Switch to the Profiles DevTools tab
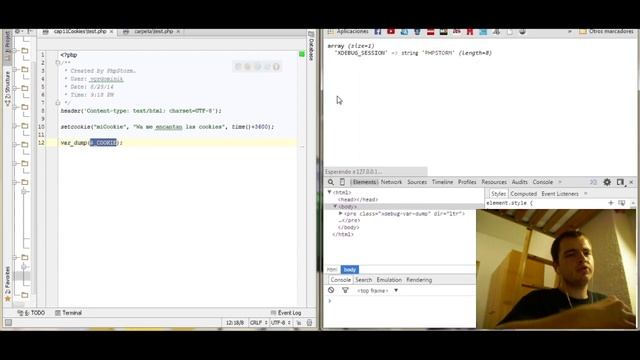Viewport: 640px width, 360px height. pos(467,182)
